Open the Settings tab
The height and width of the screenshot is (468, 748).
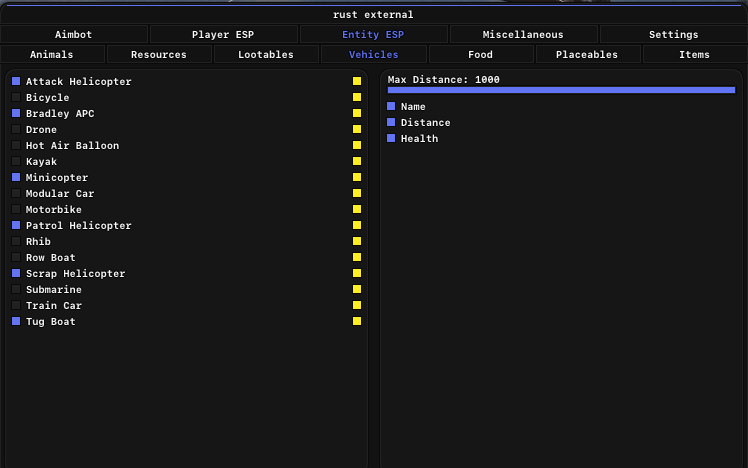pyautogui.click(x=673, y=34)
